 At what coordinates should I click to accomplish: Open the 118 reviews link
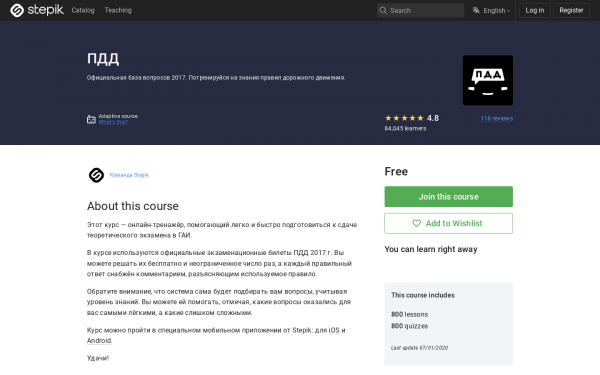click(497, 119)
